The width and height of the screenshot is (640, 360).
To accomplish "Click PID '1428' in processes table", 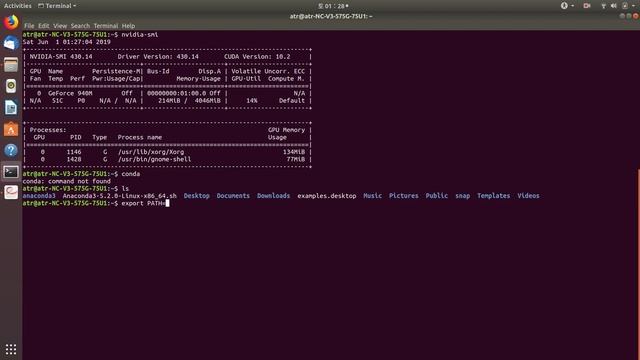I will tap(74, 159).
